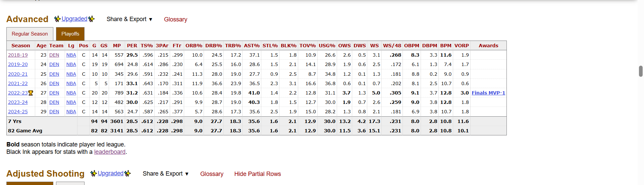Open the leaderboard link

pos(110,152)
